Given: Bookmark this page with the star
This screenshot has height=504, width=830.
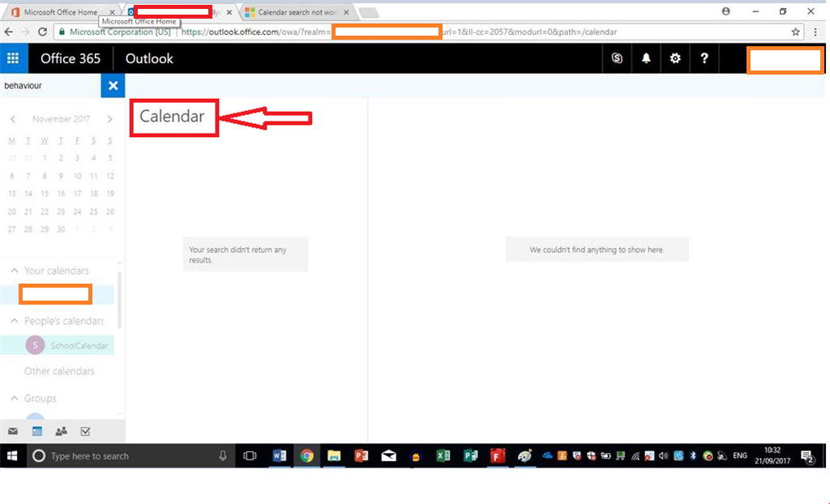Looking at the screenshot, I should click(795, 32).
